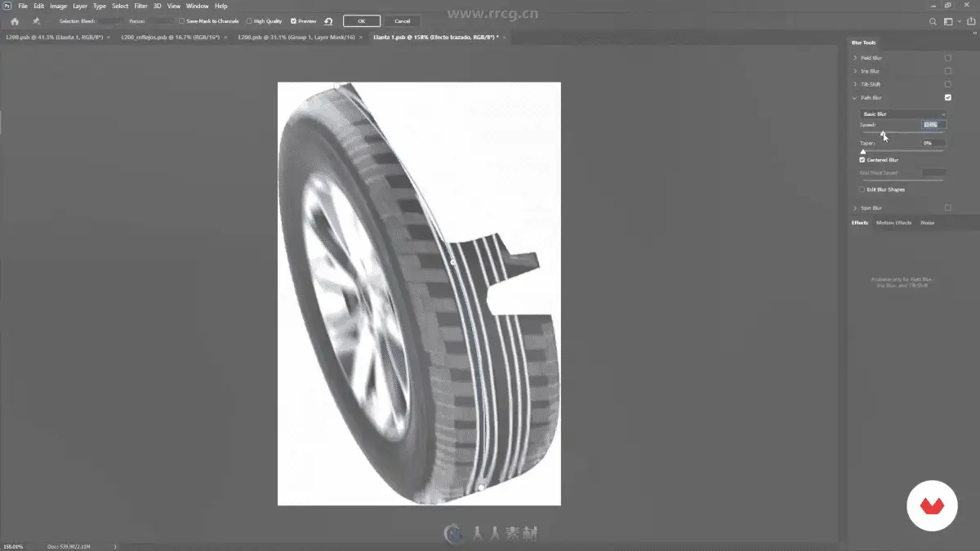The image size is (980, 551).
Task: Open the Select menu
Action: (x=120, y=6)
